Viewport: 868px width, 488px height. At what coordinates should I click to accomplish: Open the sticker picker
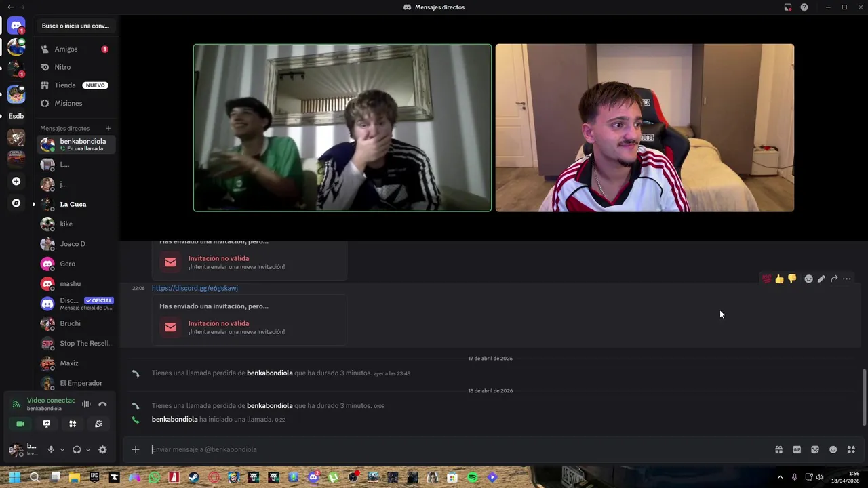(815, 449)
